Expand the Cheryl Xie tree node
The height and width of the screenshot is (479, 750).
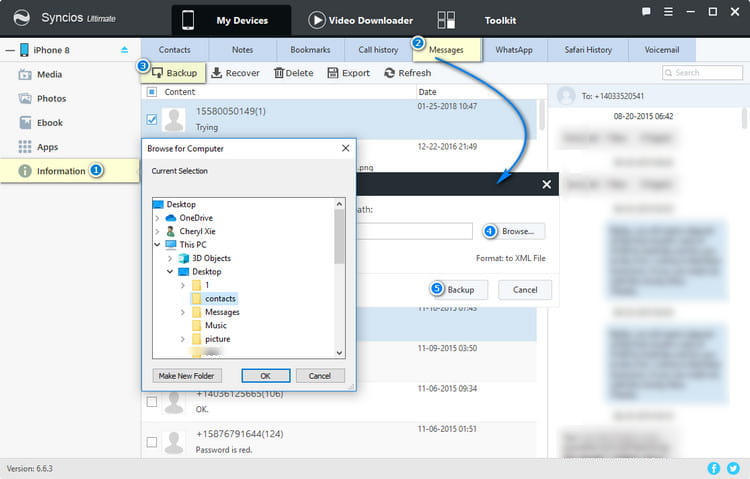coord(157,232)
